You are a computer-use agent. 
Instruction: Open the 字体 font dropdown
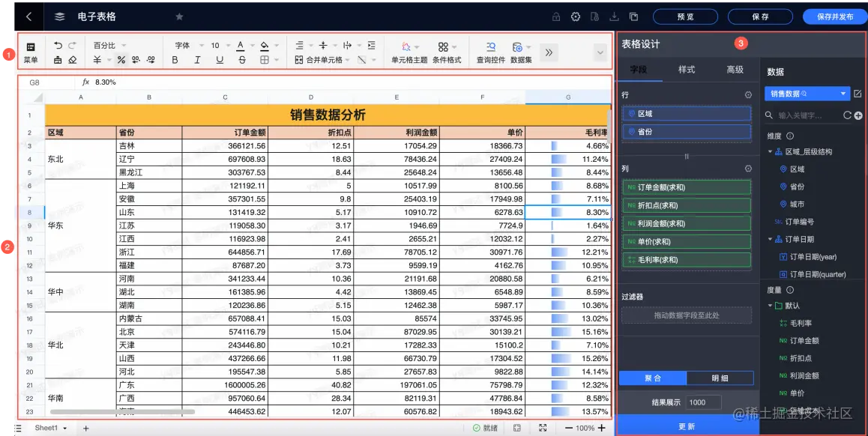(189, 46)
